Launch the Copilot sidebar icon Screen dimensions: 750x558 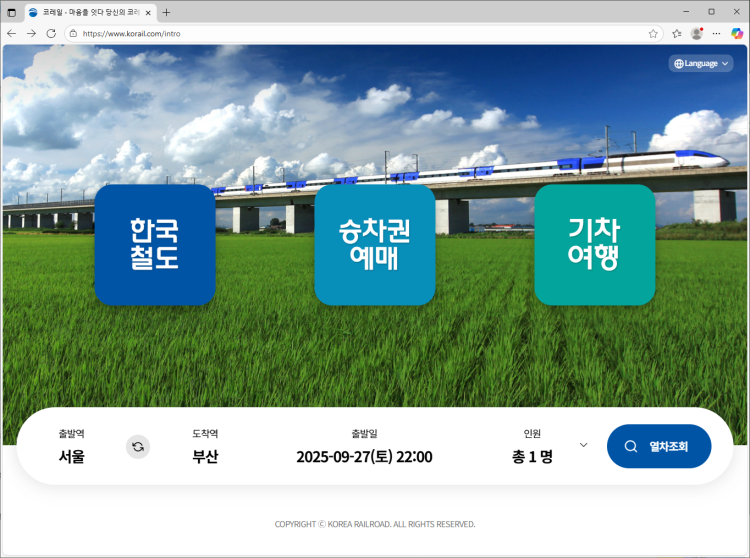(737, 33)
